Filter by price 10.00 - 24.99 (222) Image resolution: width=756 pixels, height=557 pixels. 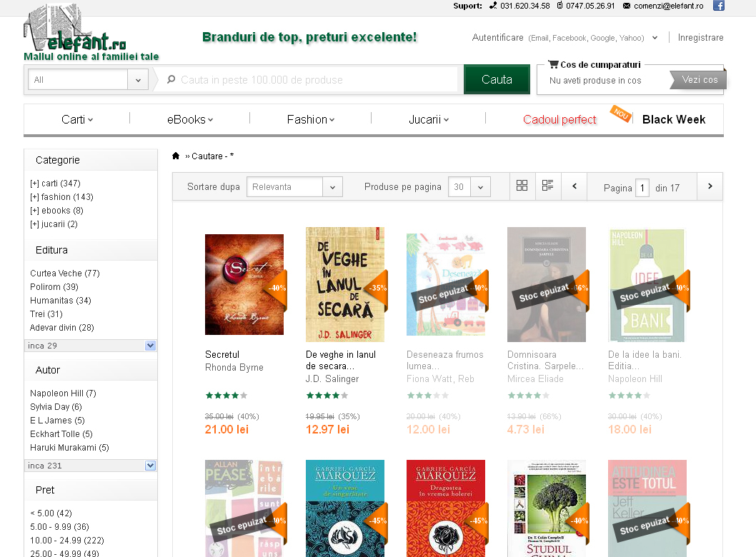pyautogui.click(x=67, y=540)
